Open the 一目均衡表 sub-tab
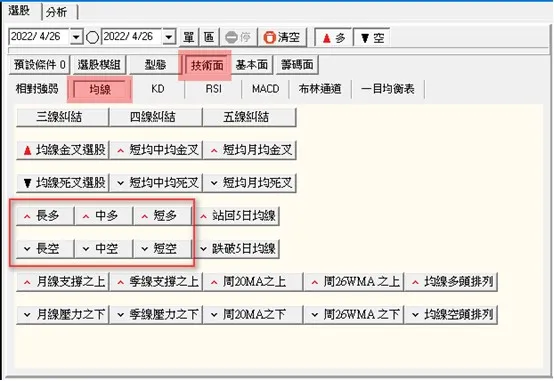This screenshot has height=381, width=554. tap(388, 89)
